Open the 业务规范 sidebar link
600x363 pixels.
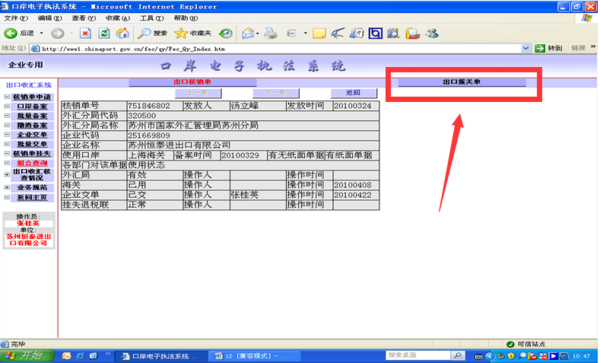[32, 187]
